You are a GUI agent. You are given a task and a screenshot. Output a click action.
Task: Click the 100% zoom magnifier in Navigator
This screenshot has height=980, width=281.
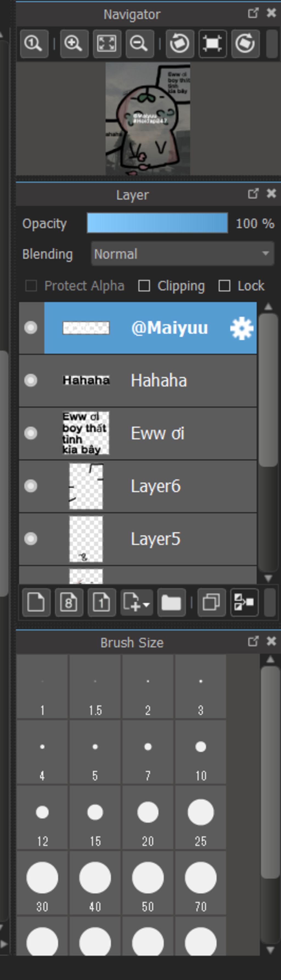point(34,44)
